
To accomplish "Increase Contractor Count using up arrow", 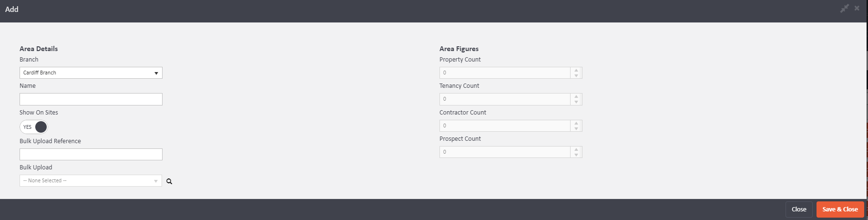I will point(576,123).
